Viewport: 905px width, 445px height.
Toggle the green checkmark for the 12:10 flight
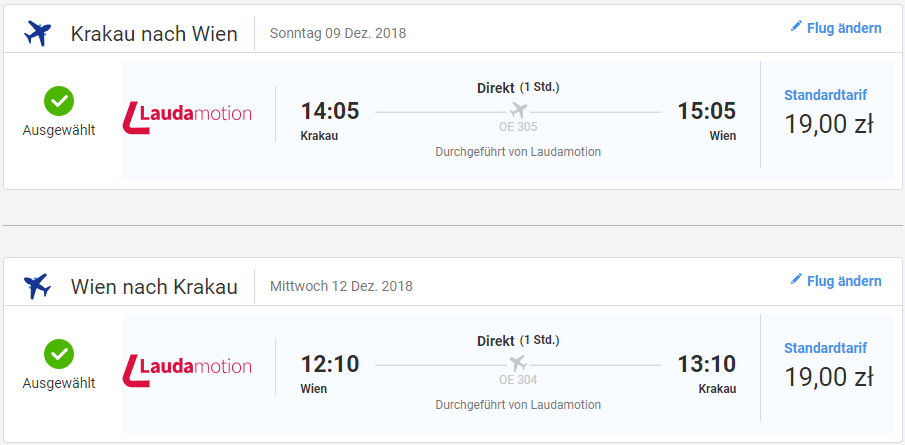(59, 354)
